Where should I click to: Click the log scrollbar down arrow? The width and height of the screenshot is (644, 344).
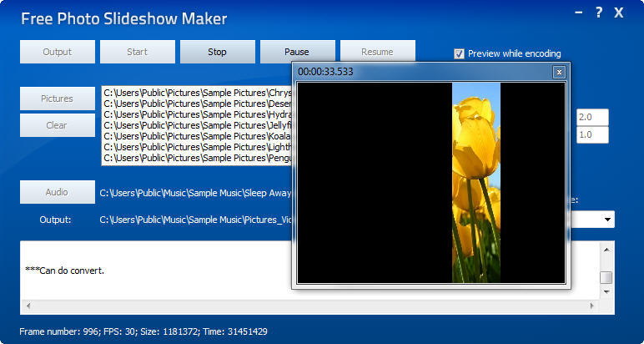tap(606, 291)
